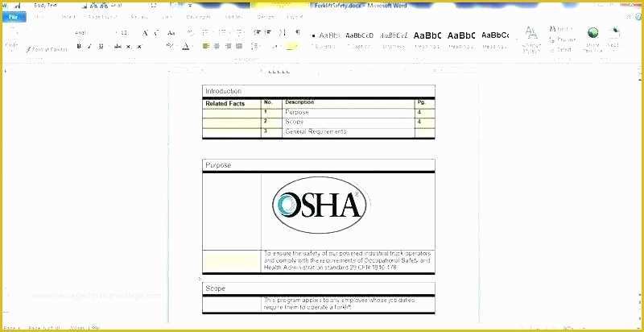Click the vertical scrollbar
The height and width of the screenshot is (332, 644).
[638, 193]
